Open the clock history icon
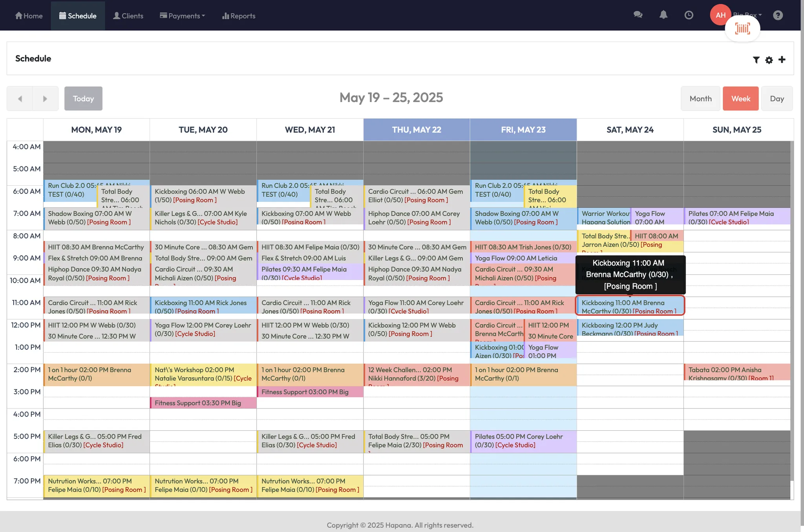Screen dimensions: 804x532 click(689, 15)
